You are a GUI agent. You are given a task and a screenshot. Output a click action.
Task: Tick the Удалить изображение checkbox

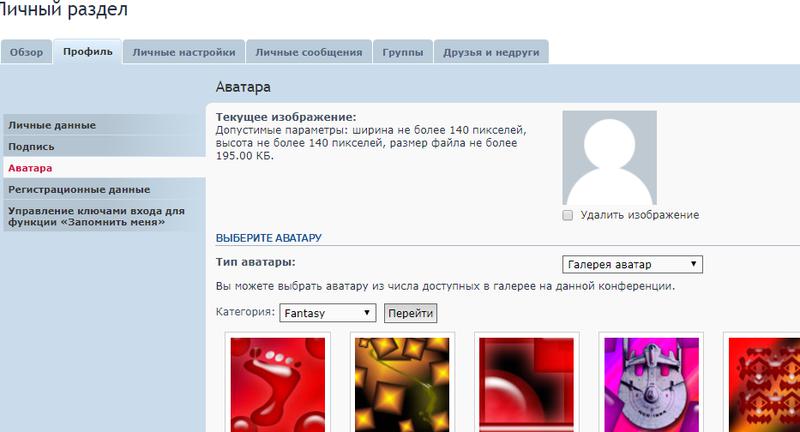click(x=567, y=215)
